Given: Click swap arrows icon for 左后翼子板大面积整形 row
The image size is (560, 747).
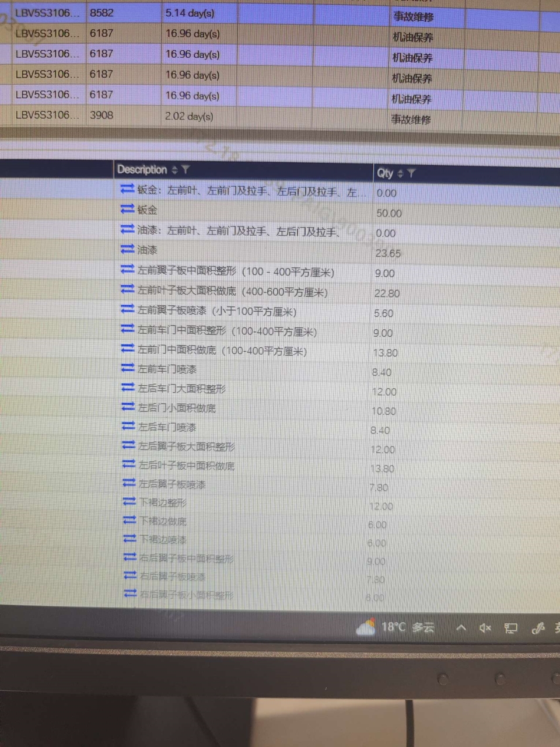Looking at the screenshot, I should [x=128, y=445].
